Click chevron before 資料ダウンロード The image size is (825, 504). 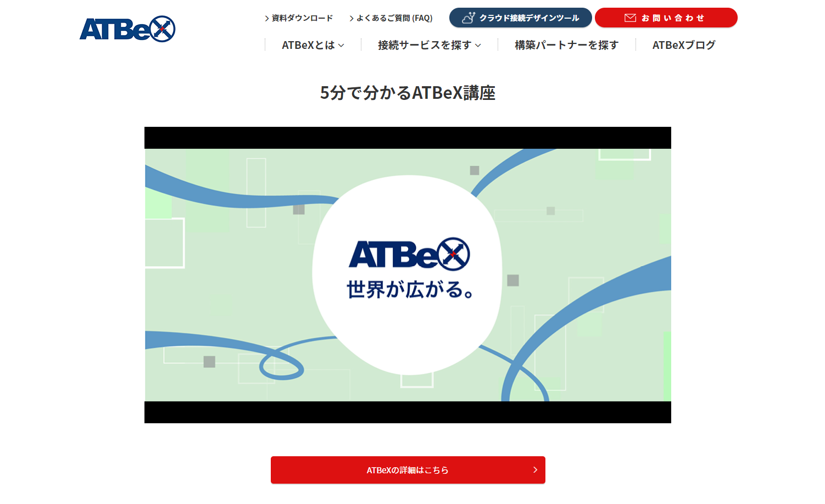point(267,19)
